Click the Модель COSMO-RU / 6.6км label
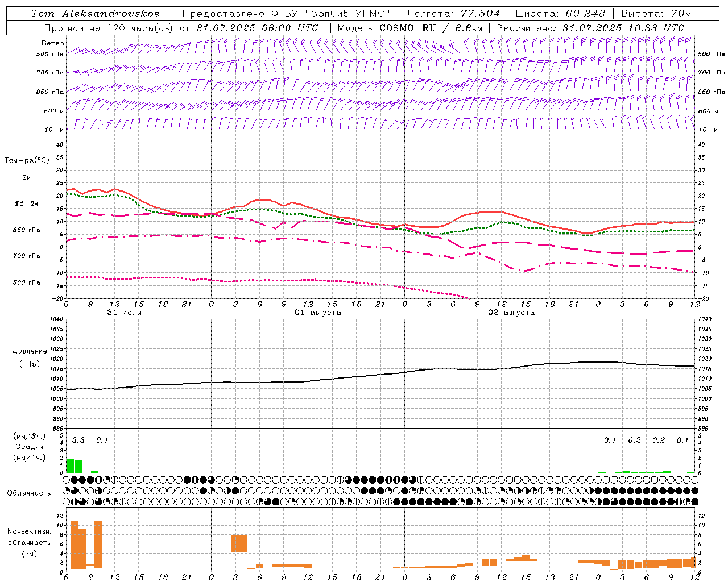This screenshot has width=728, height=582. 409,28
